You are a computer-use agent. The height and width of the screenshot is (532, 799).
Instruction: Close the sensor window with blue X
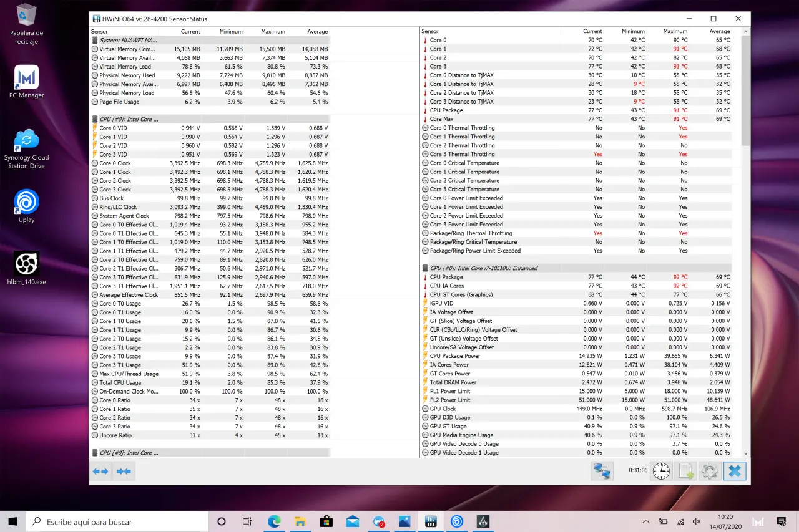(735, 472)
